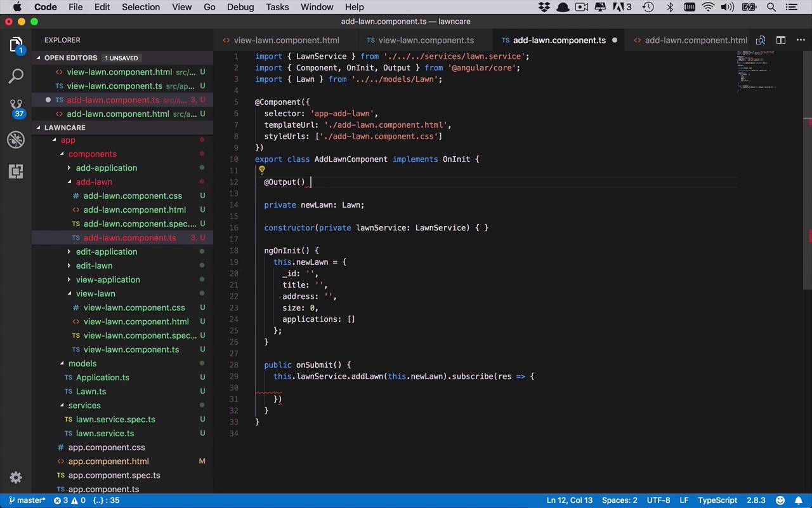Expand the edit-lawn folder
Image resolution: width=812 pixels, height=508 pixels.
(x=94, y=265)
